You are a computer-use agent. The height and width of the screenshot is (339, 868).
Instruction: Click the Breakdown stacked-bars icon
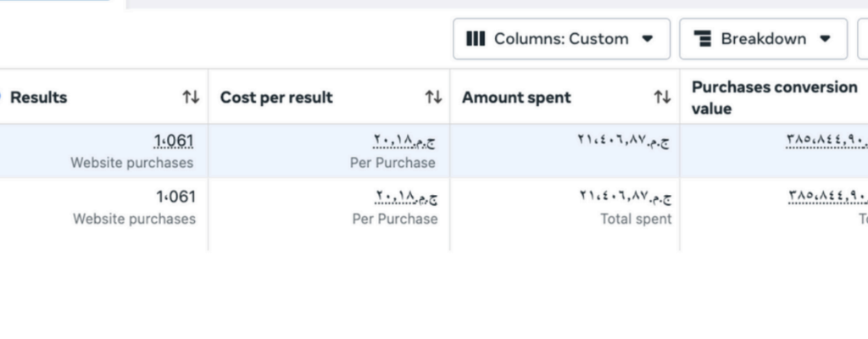click(702, 39)
